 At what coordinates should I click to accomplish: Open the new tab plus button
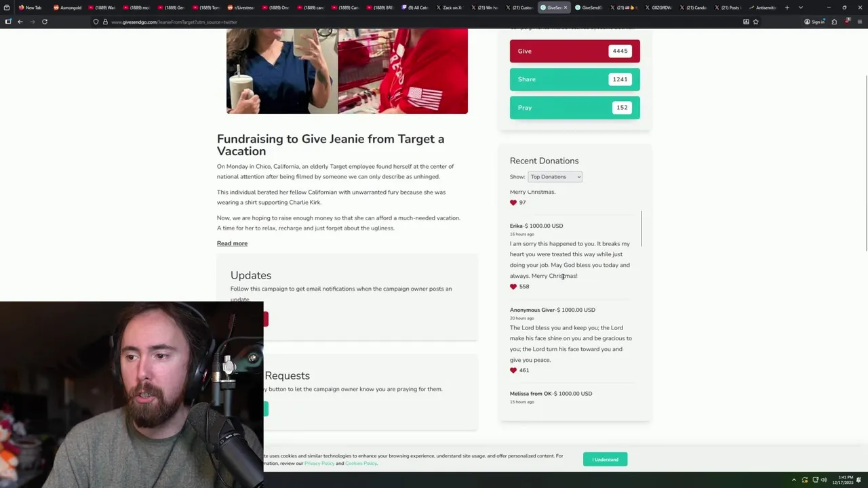point(787,7)
